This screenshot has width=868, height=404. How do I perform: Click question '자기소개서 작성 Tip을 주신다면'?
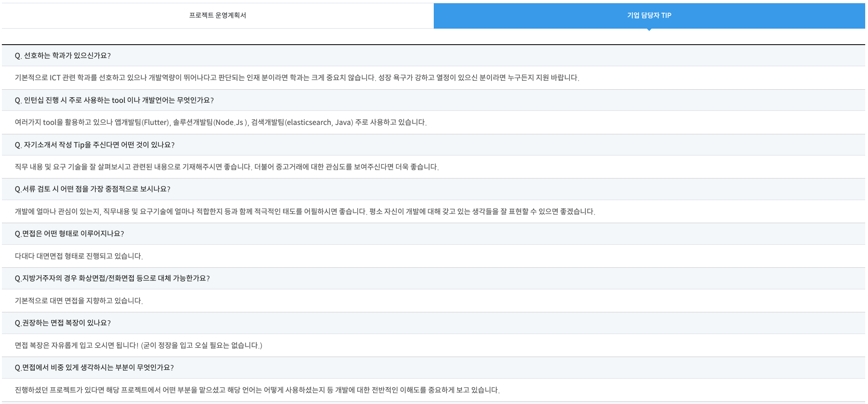[x=94, y=145]
